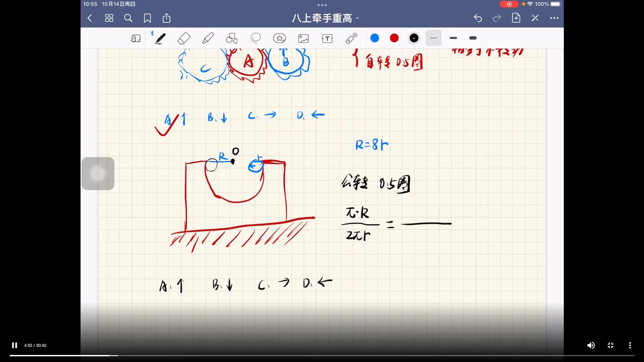Select the Highlighter tool

(x=208, y=38)
